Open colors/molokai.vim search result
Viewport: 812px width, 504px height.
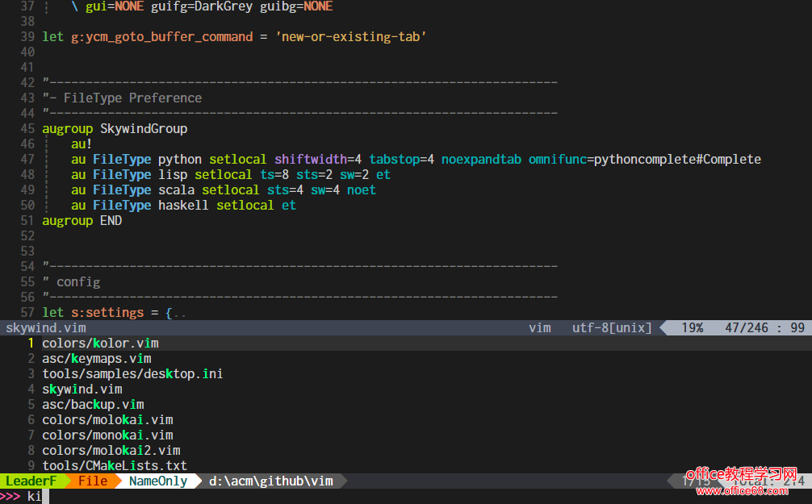(x=107, y=420)
